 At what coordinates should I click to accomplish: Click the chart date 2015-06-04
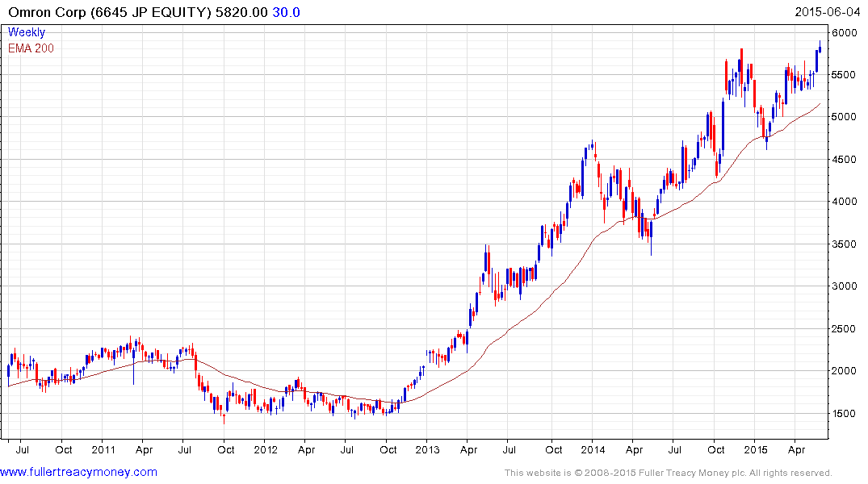[828, 12]
